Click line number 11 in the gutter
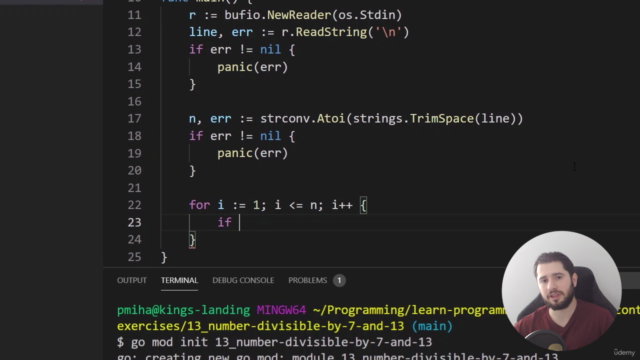This screenshot has height=360, width=640. point(134,15)
